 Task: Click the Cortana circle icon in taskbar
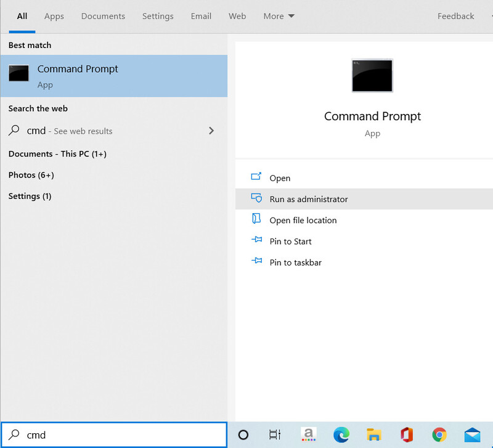click(243, 435)
